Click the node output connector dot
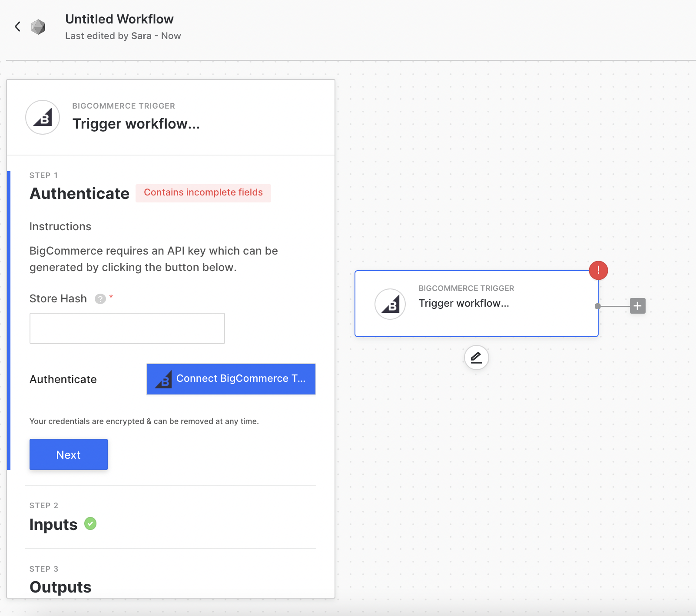Screen dimensions: 696x616 [x=598, y=306]
